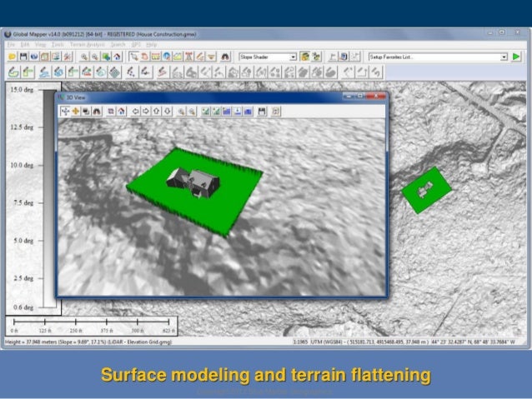This screenshot has height=399, width=532.
Task: Zoom in using main toolbar magnifier
Action: pyautogui.click(x=85, y=57)
